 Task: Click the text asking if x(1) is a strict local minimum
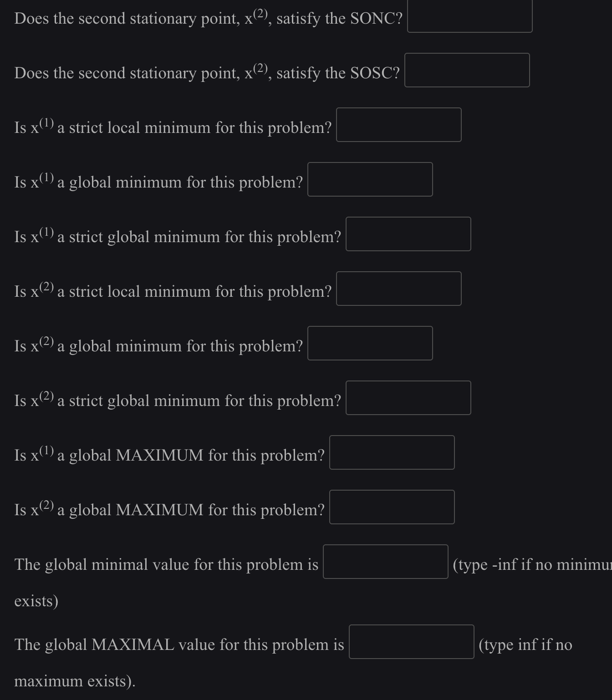[x=173, y=127]
